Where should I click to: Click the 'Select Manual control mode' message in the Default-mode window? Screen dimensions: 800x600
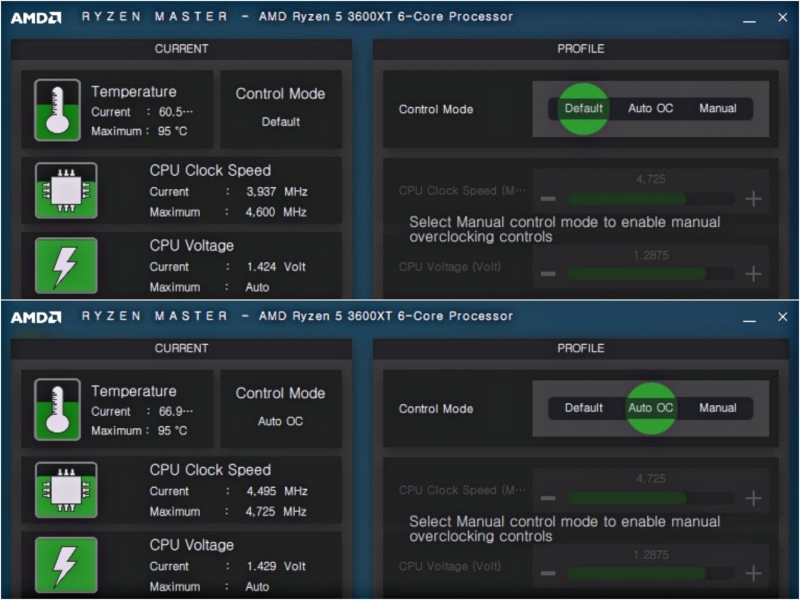point(565,230)
